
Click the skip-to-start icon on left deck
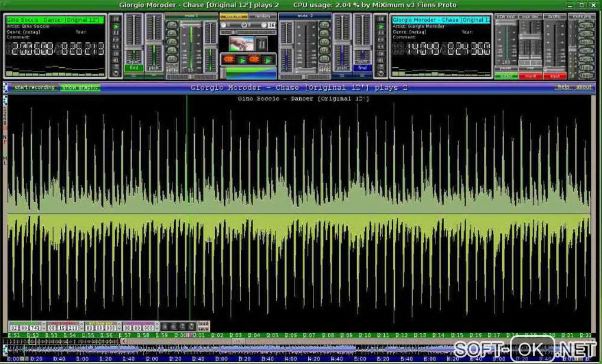click(x=116, y=19)
